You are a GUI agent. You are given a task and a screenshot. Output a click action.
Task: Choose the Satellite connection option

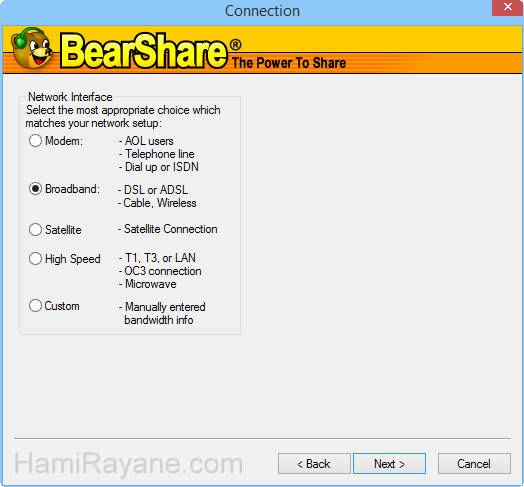tap(35, 230)
